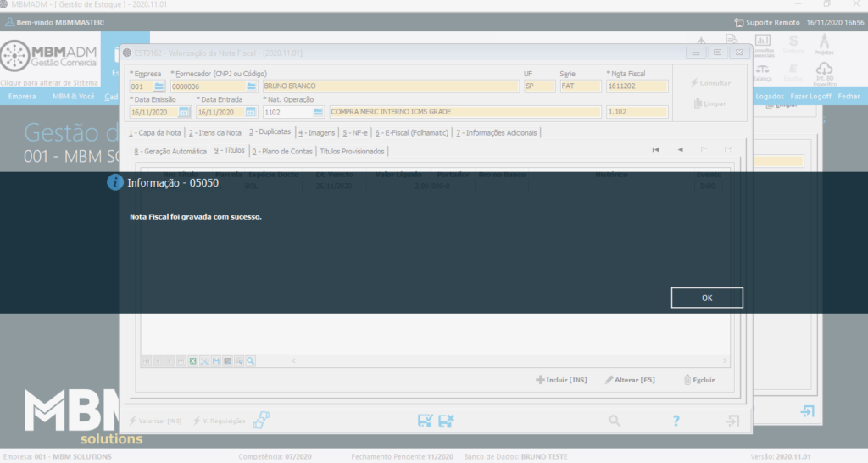Open the Data Emissão calendar picker

pos(184,112)
